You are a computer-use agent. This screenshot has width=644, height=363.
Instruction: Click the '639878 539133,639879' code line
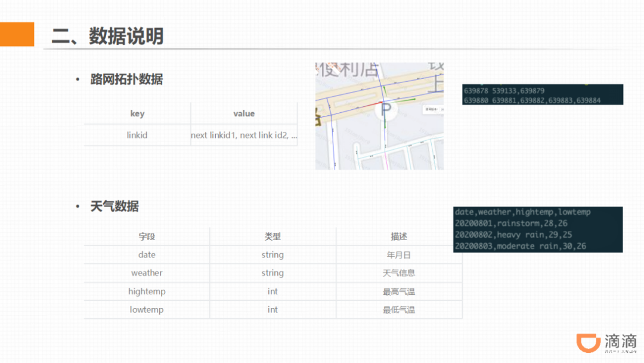[x=504, y=91]
